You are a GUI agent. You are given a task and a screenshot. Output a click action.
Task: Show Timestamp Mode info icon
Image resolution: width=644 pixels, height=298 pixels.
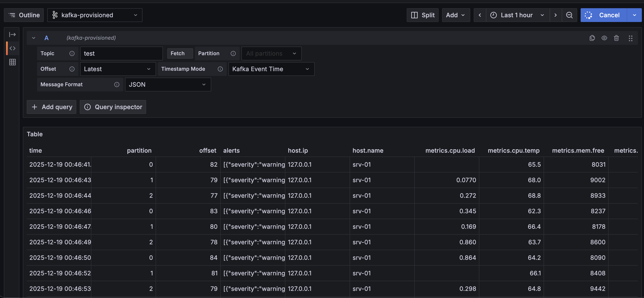tap(220, 69)
